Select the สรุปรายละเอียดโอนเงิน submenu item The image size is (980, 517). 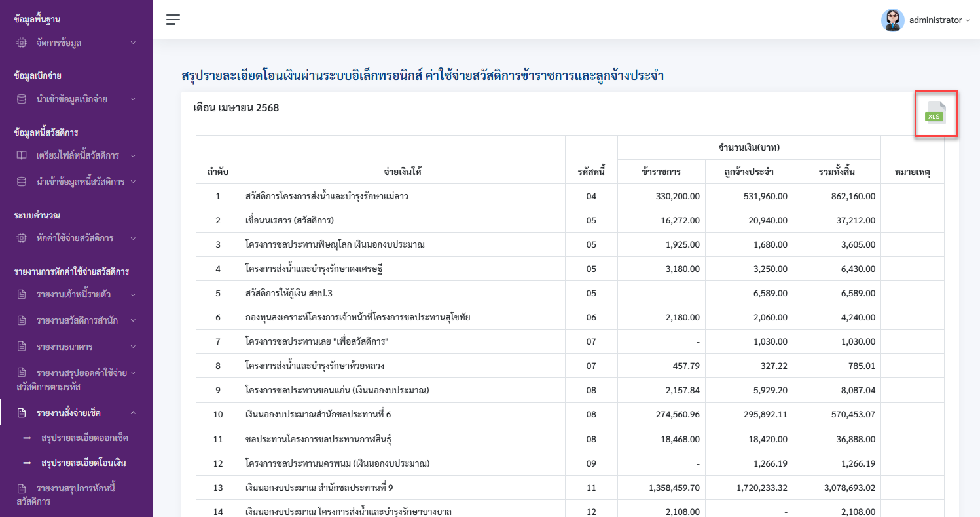[x=84, y=463]
